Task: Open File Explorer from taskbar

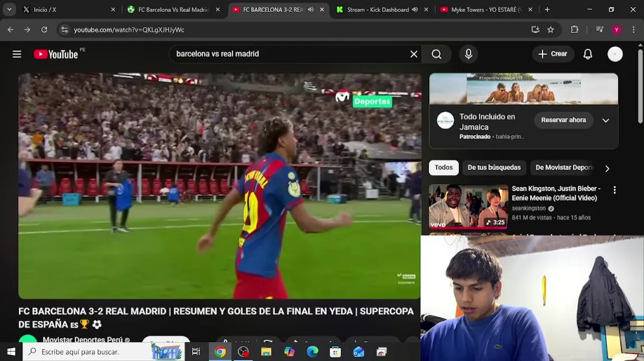Action: click(x=266, y=352)
